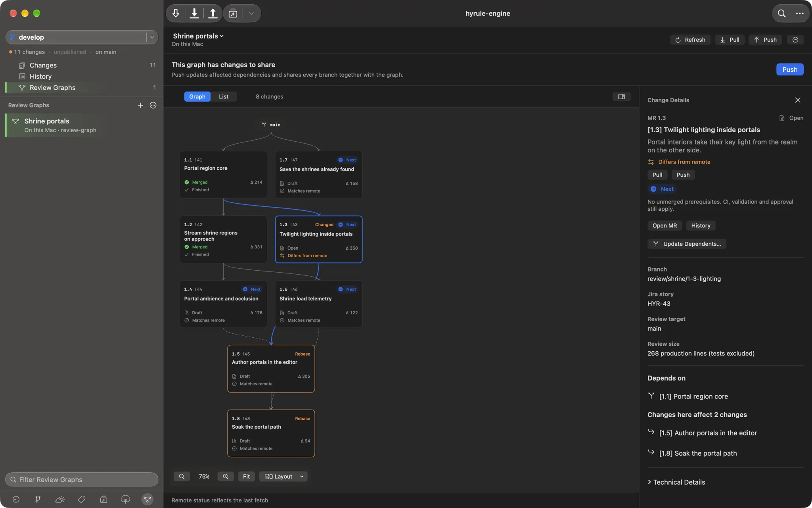The image size is (812, 508).
Task: Switch to the Graph view tab
Action: (x=197, y=96)
